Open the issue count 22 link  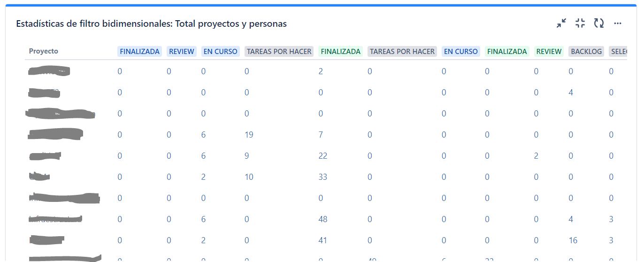pyautogui.click(x=323, y=156)
